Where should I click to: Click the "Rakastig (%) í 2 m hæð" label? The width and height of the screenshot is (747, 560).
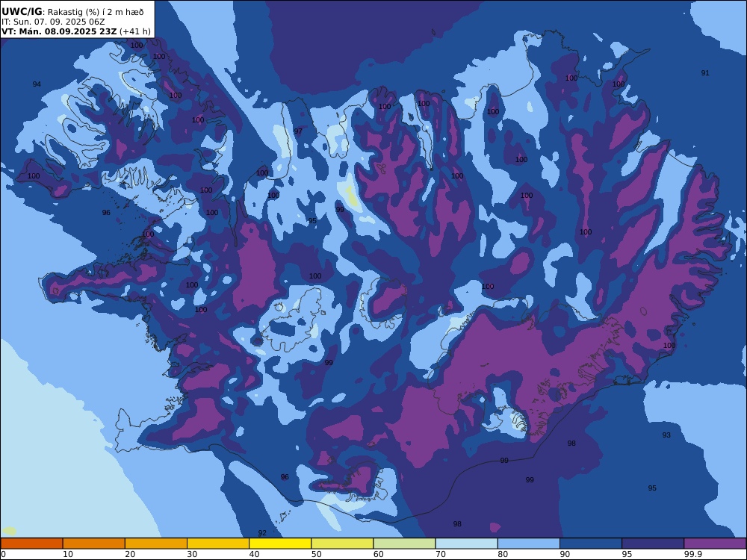point(96,13)
